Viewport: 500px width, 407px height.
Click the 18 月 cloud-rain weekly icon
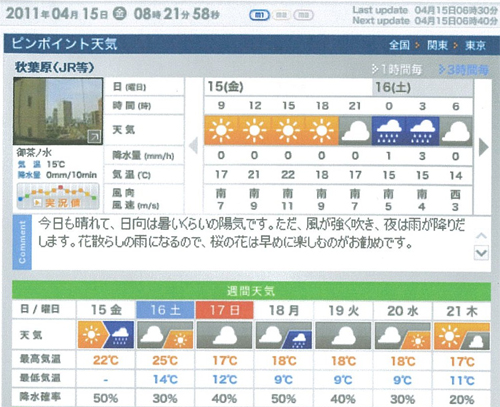[x=284, y=335]
